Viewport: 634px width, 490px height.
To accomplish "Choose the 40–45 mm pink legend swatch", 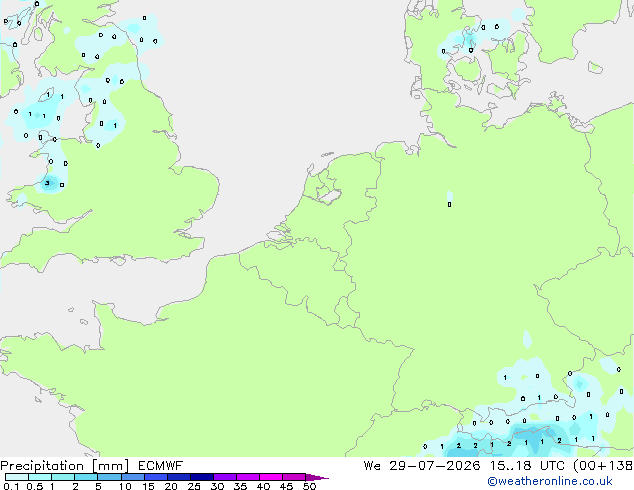I will (271, 477).
